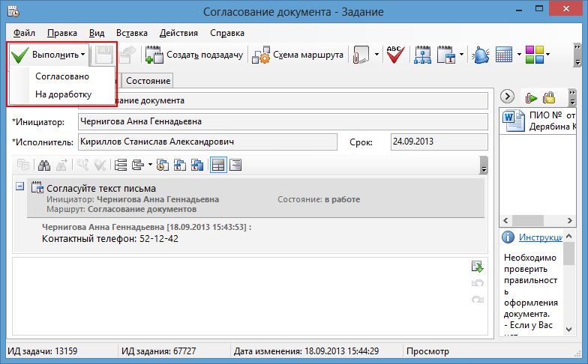
Task: Click the green arrow insert-text icon
Action: pos(476,266)
